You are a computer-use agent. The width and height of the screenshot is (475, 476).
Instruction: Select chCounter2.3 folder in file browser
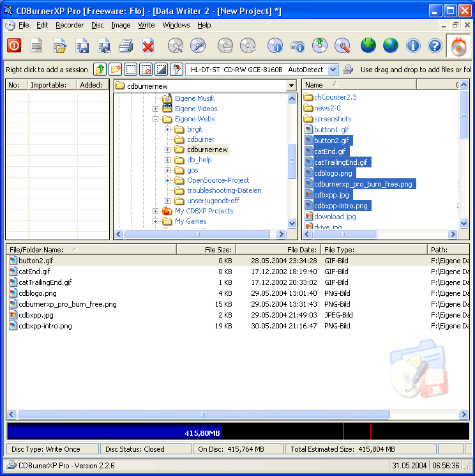point(335,97)
